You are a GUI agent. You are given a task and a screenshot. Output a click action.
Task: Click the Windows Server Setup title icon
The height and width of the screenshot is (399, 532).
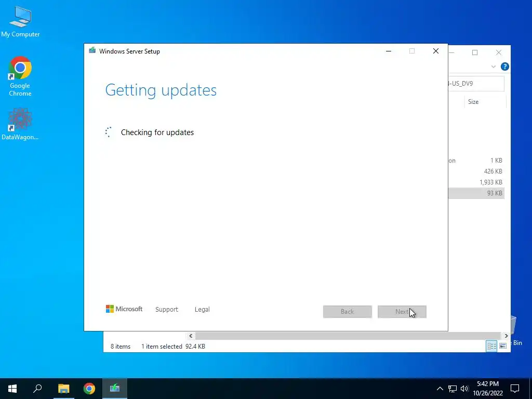tap(92, 51)
